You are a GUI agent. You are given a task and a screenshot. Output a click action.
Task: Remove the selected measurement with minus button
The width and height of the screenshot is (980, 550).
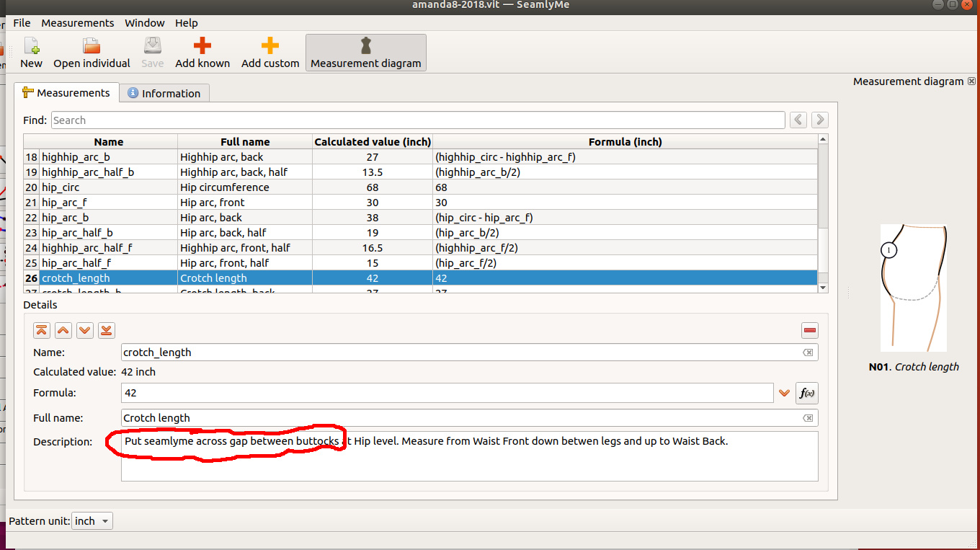point(809,331)
